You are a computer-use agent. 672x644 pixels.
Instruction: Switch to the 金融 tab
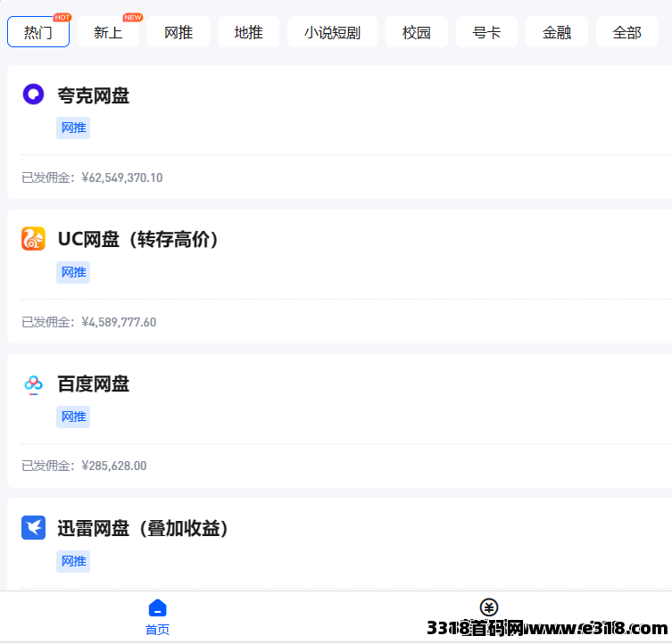click(557, 32)
